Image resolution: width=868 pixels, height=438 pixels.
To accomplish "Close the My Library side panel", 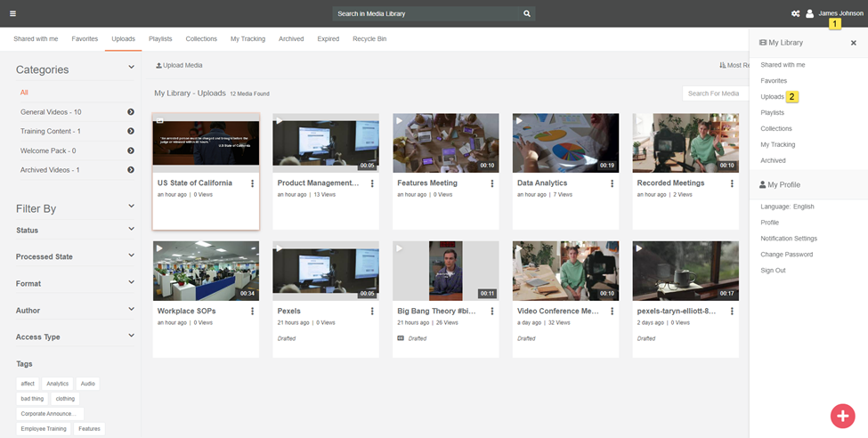I will pyautogui.click(x=853, y=43).
